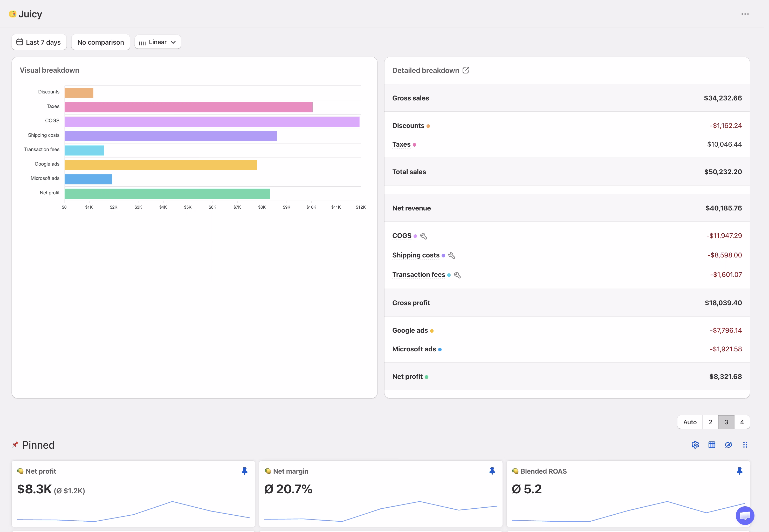Click the Net profit value $8,321.68

[725, 377]
